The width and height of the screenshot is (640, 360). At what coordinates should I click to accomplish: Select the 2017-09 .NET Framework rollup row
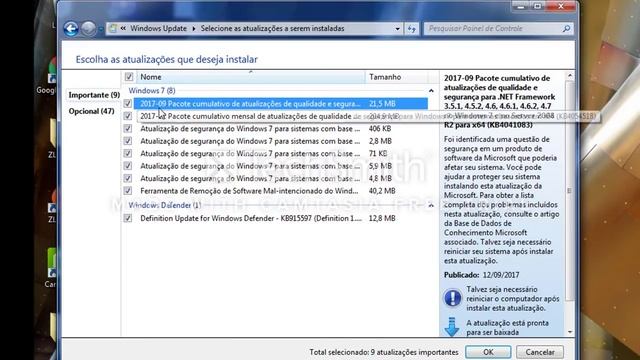[281, 104]
